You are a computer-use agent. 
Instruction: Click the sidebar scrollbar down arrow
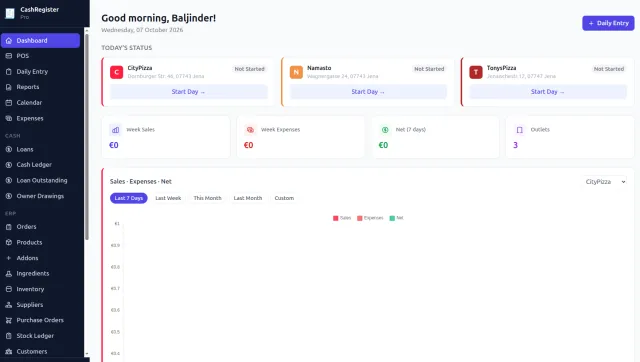[87, 354]
